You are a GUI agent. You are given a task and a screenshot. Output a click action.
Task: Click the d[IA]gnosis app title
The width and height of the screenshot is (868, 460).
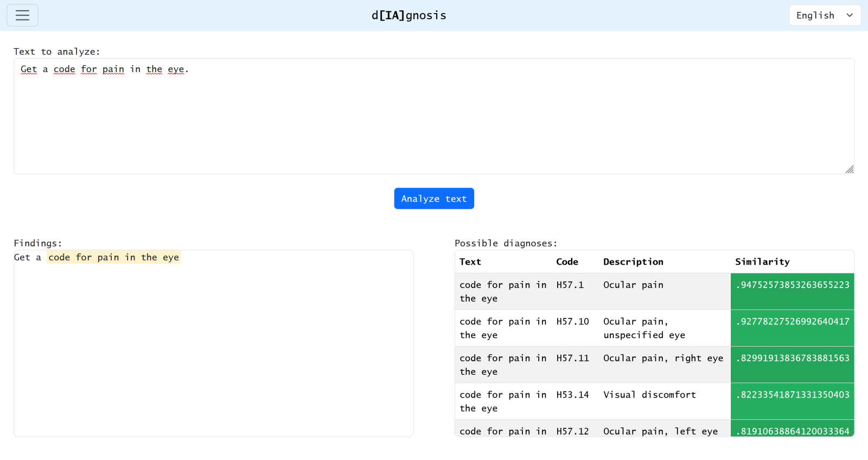pyautogui.click(x=409, y=15)
